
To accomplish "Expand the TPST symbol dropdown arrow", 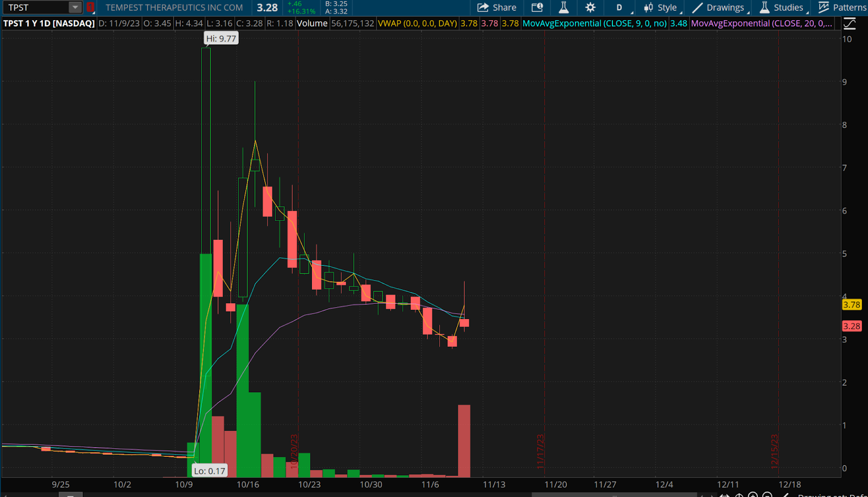I will 75,8.
